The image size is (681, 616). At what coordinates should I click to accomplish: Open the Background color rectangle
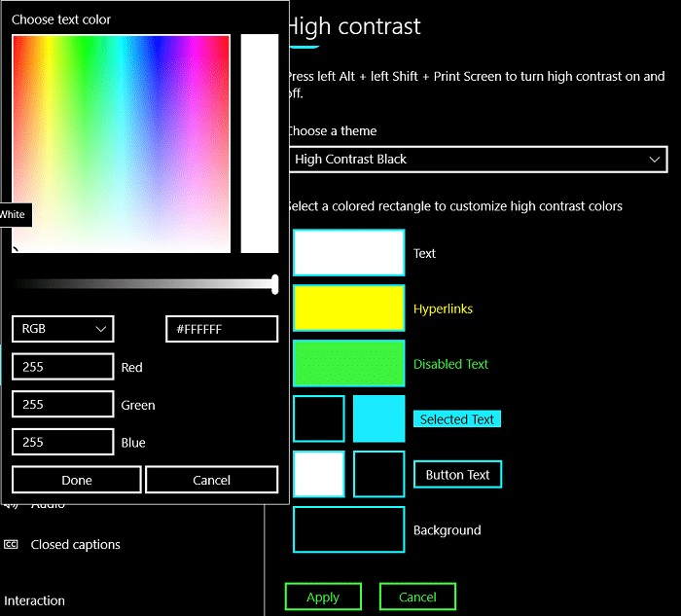tap(348, 529)
